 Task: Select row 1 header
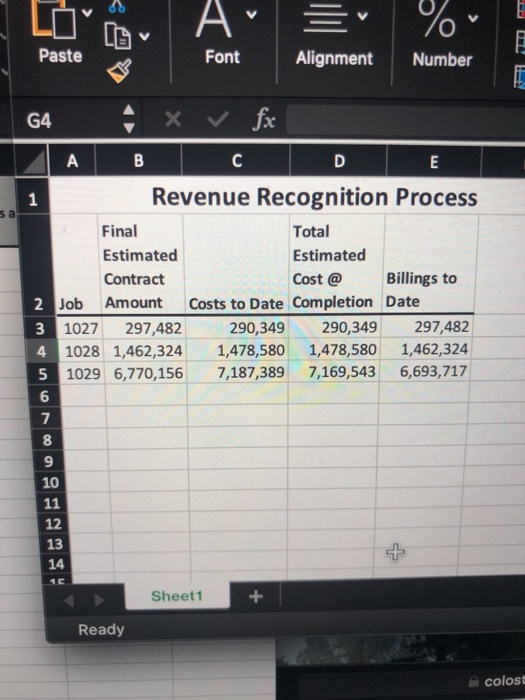pos(33,200)
